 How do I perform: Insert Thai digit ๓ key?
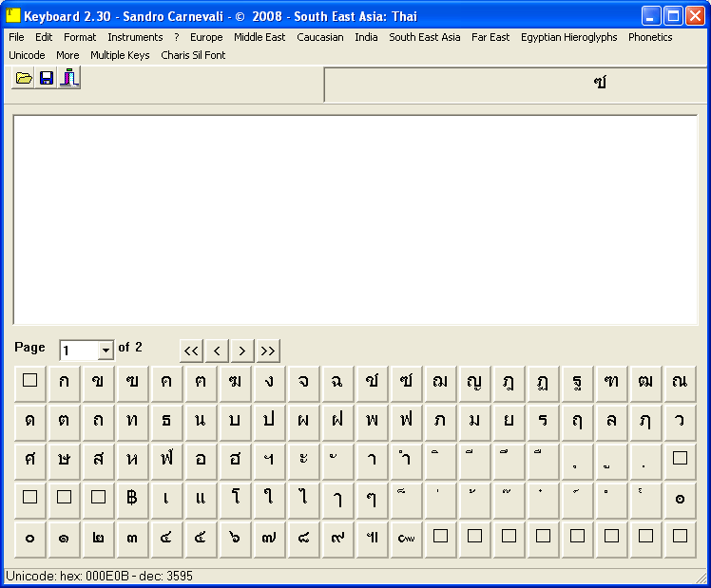pyautogui.click(x=132, y=540)
